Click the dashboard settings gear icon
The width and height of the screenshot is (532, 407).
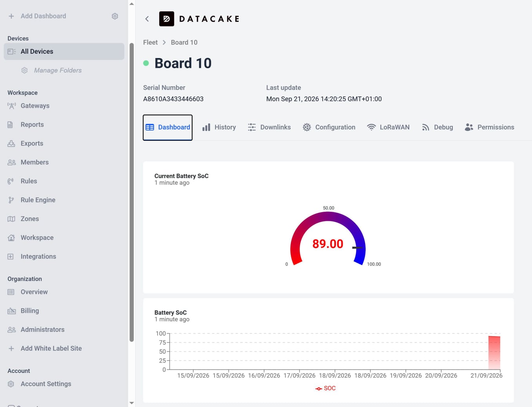tap(115, 16)
